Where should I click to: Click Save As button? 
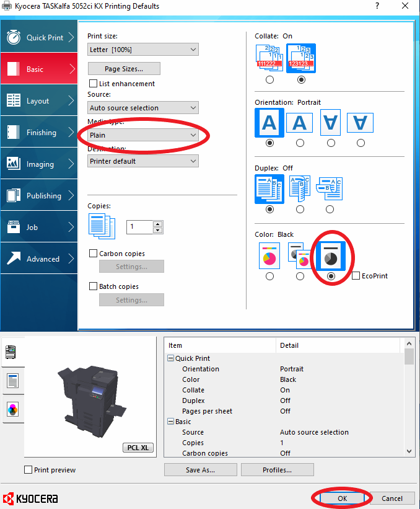[x=201, y=470]
